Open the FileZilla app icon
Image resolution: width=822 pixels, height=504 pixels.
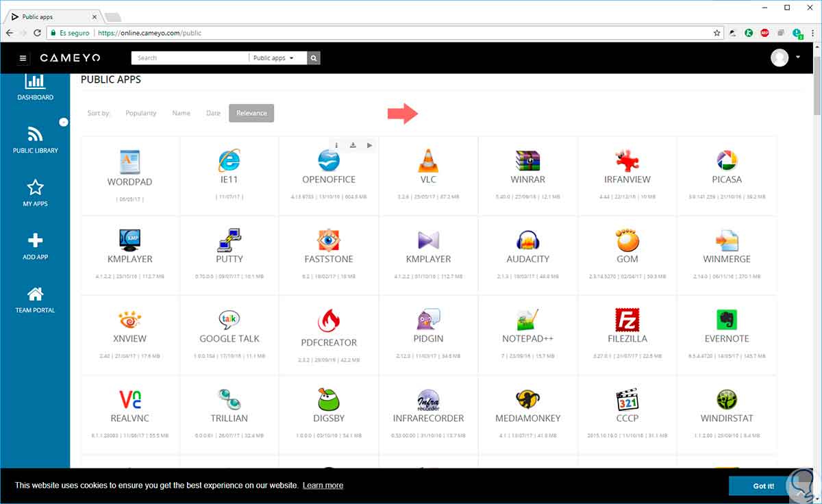(627, 320)
